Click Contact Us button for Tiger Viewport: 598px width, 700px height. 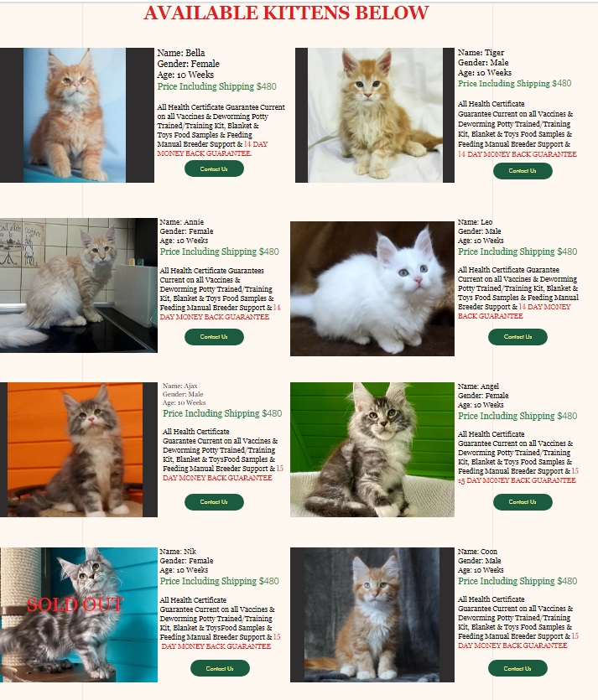(523, 170)
